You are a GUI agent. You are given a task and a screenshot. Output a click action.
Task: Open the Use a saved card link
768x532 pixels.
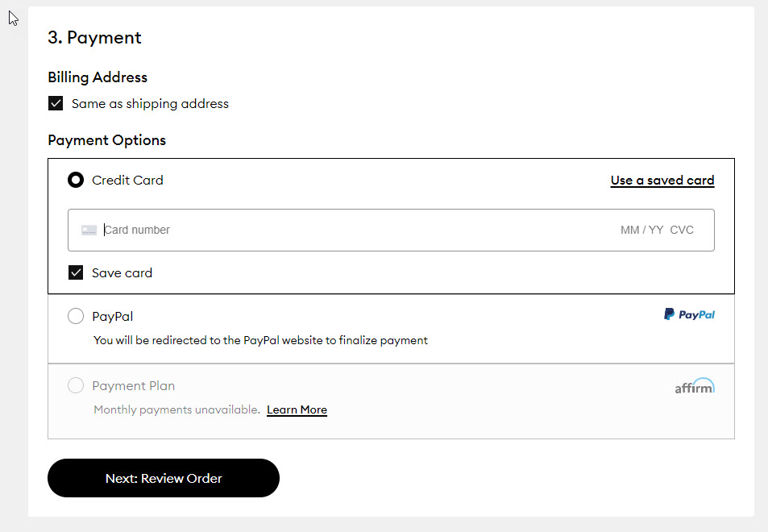click(x=662, y=180)
